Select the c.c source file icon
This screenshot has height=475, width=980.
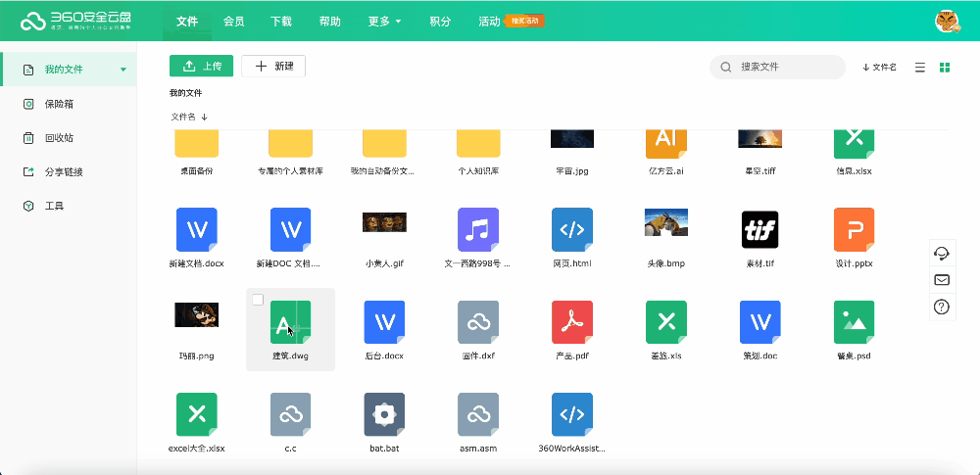291,414
